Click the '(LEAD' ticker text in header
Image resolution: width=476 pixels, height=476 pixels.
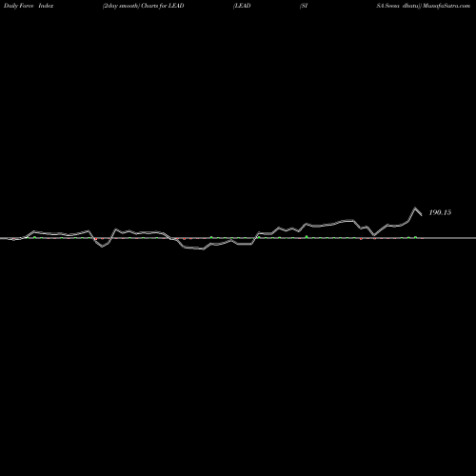[242, 6]
